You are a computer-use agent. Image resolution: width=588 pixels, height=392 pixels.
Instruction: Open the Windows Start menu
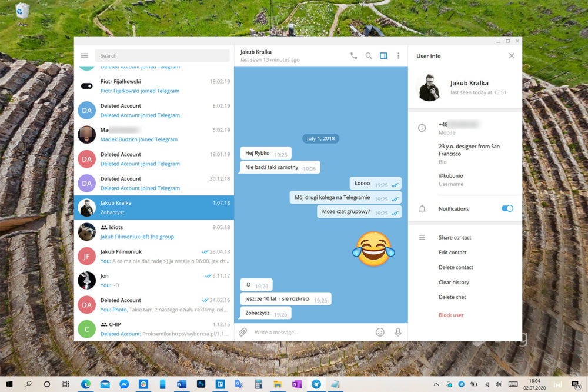pyautogui.click(x=9, y=384)
